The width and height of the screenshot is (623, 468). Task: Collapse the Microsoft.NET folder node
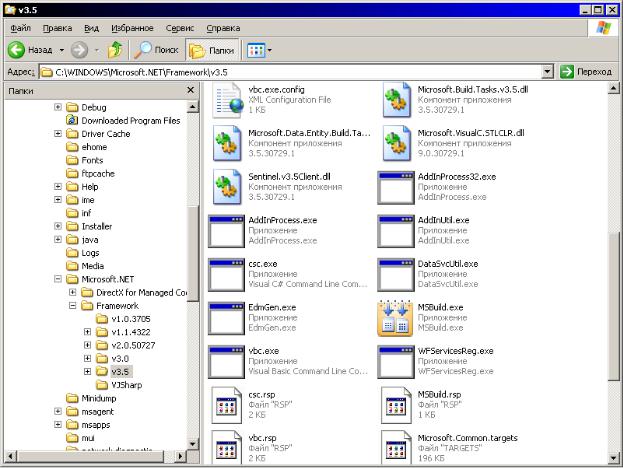point(58,279)
